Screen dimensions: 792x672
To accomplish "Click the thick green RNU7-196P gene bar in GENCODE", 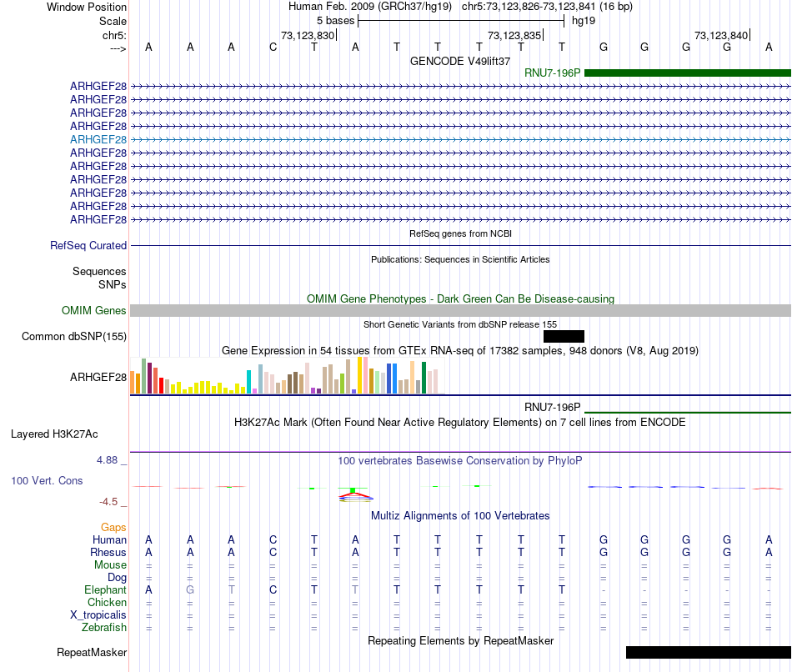I will [688, 73].
